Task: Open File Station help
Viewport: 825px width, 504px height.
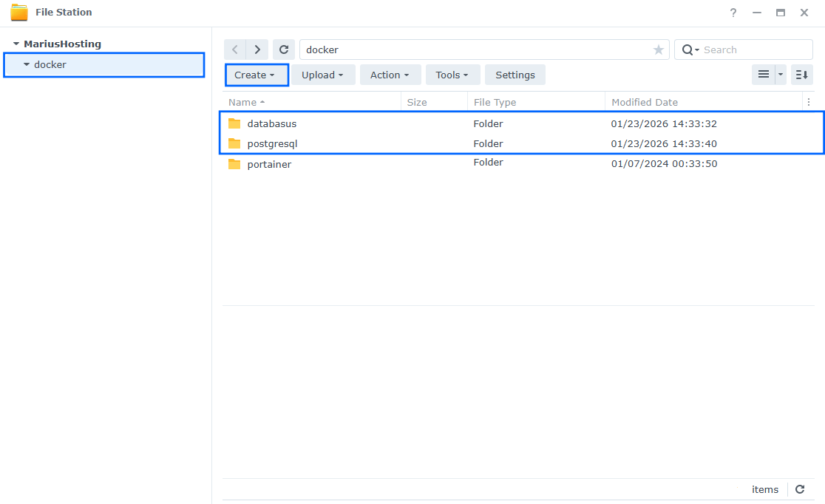Action: coord(733,13)
